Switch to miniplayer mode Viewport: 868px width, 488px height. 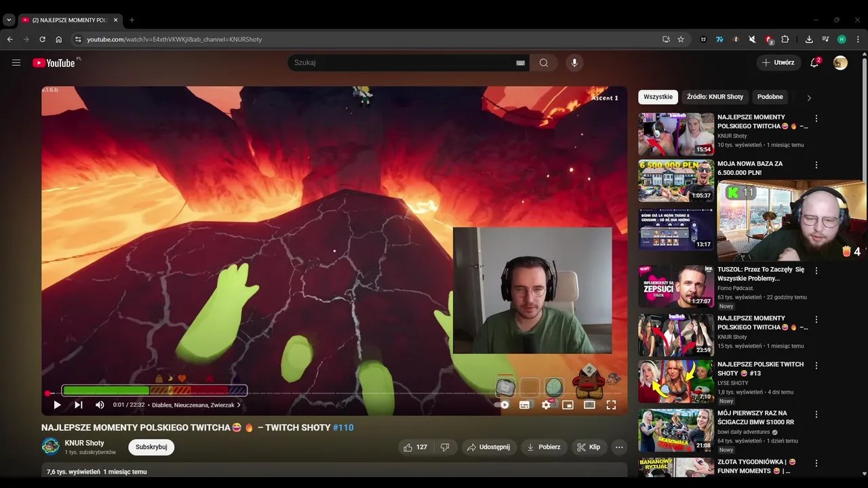click(568, 405)
